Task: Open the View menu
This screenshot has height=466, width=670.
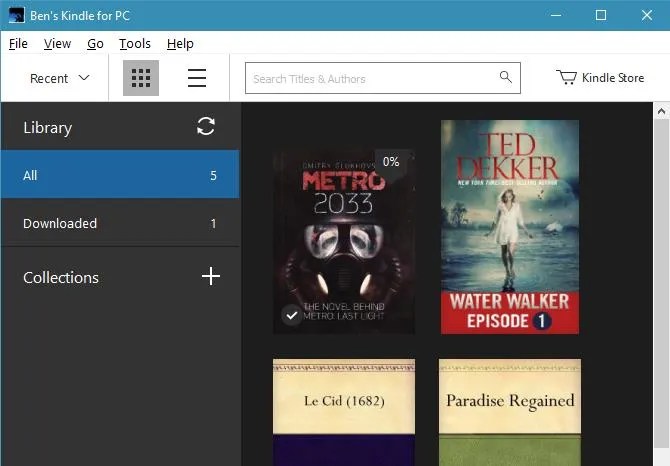Action: 57,44
